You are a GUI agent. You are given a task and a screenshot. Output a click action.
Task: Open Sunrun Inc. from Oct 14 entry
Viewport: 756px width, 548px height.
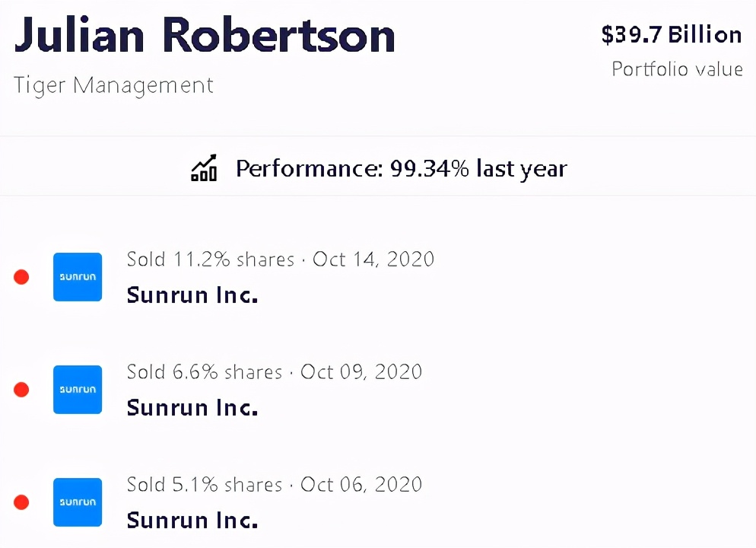click(x=192, y=295)
